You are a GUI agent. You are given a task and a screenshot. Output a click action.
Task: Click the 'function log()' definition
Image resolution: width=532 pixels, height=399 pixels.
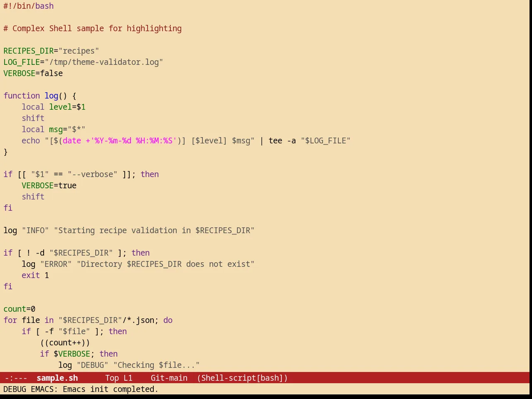(40, 96)
